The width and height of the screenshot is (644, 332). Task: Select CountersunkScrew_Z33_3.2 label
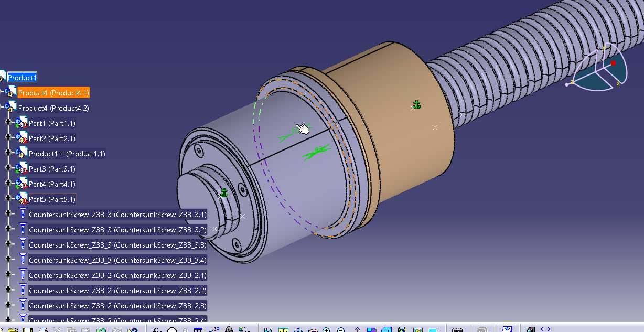(118, 230)
